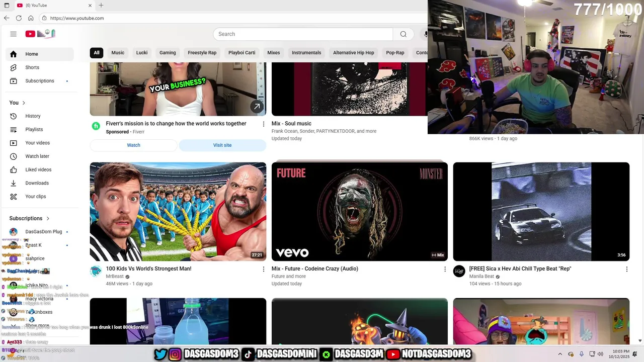Screen dimensions: 644x362
Task: Select the Mixes filter chip
Action: click(x=274, y=53)
